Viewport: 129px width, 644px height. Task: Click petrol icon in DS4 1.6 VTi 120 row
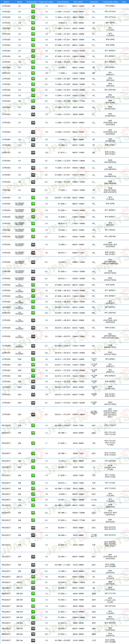point(33,359)
